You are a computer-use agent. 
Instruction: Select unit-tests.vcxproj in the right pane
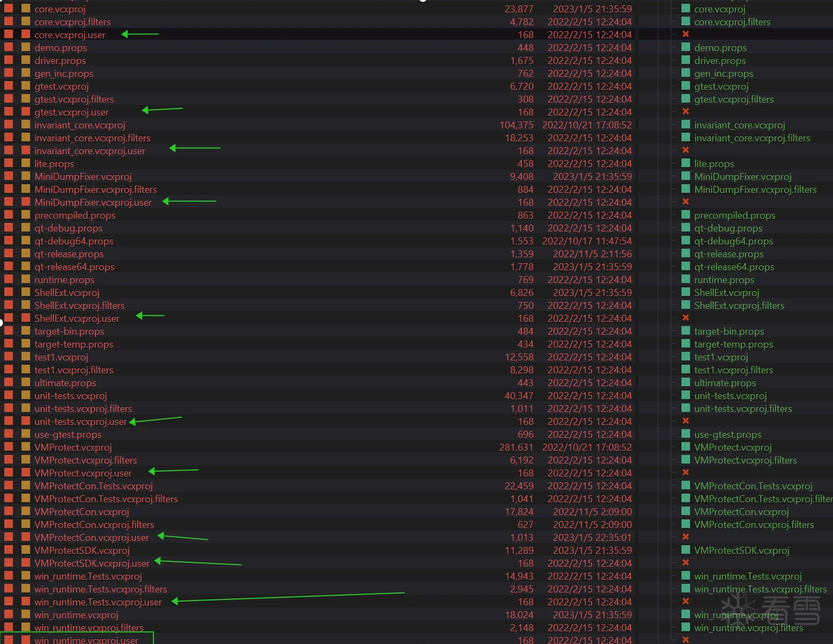tap(730, 396)
